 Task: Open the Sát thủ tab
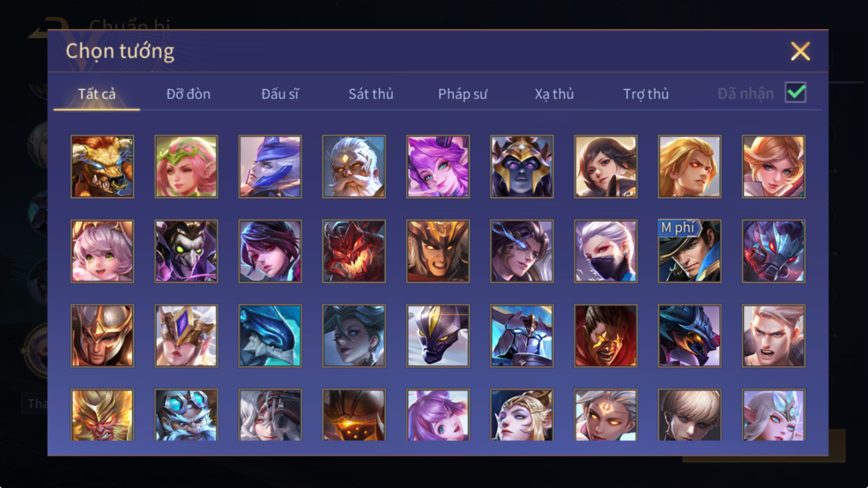(x=371, y=94)
